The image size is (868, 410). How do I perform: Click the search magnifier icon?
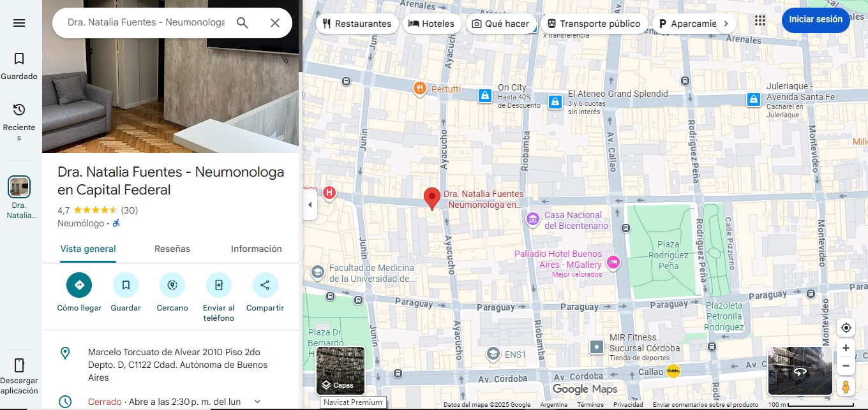point(243,23)
